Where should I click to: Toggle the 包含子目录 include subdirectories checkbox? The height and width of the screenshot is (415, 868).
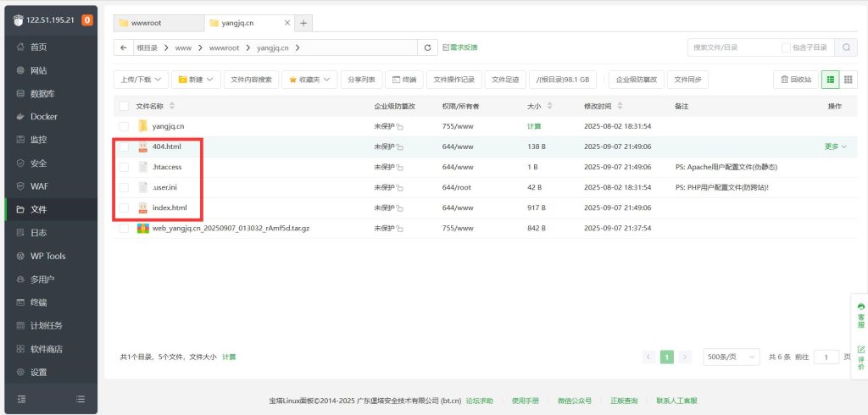[x=786, y=47]
